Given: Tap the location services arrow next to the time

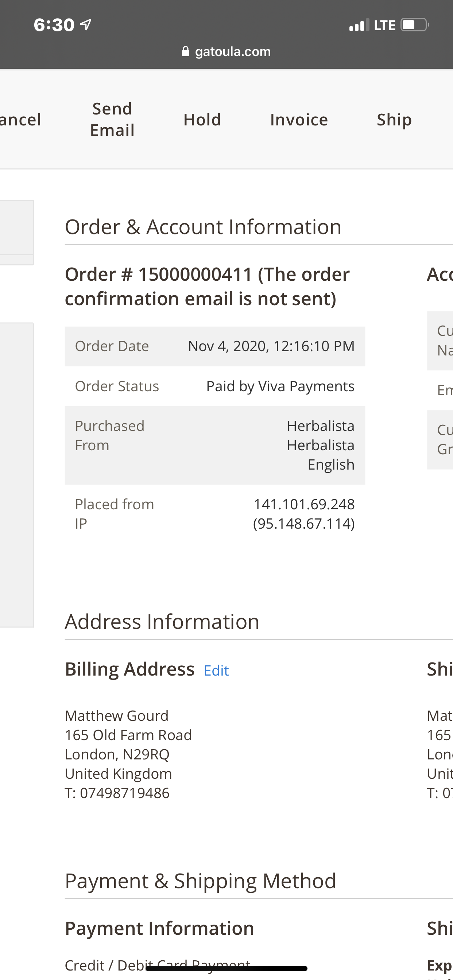Looking at the screenshot, I should [85, 24].
